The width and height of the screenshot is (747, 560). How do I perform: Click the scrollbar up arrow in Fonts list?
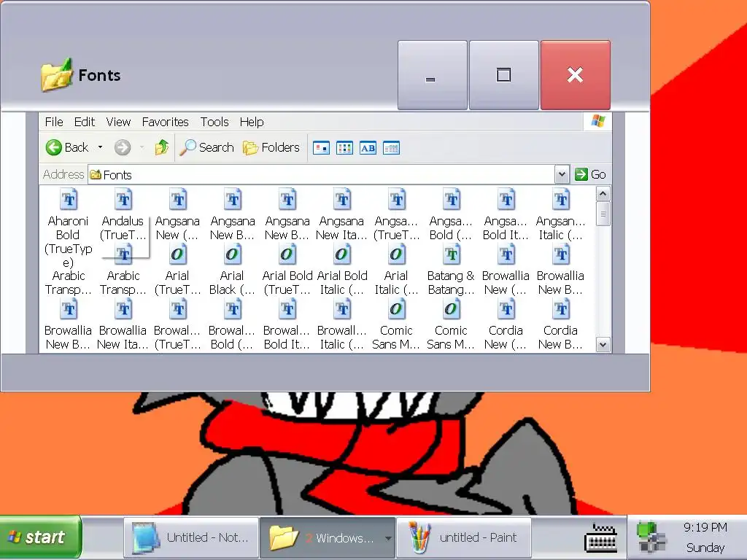click(x=603, y=194)
